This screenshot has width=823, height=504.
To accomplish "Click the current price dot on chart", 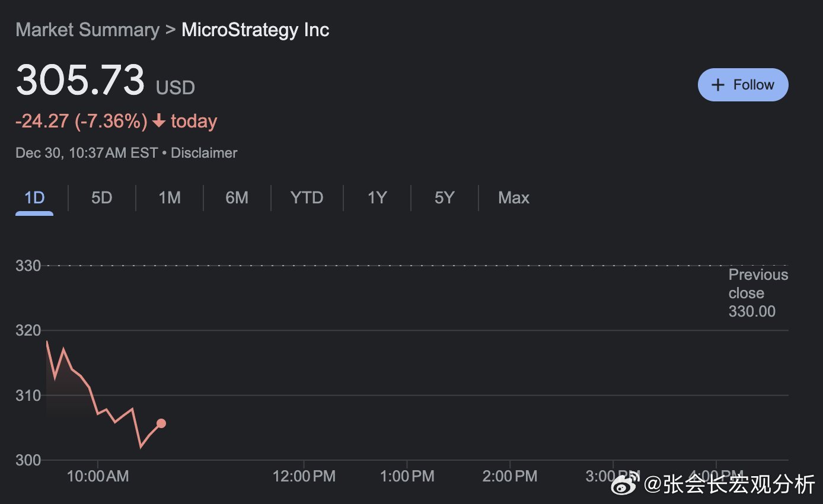I will tap(161, 423).
